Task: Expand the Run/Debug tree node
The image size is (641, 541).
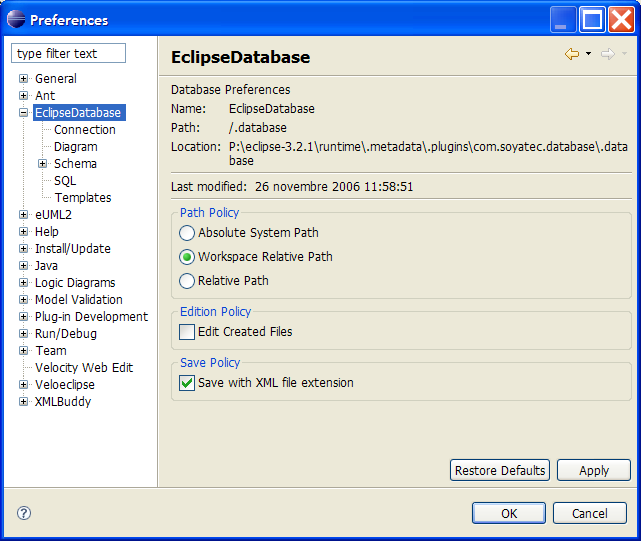Action: 24,334
